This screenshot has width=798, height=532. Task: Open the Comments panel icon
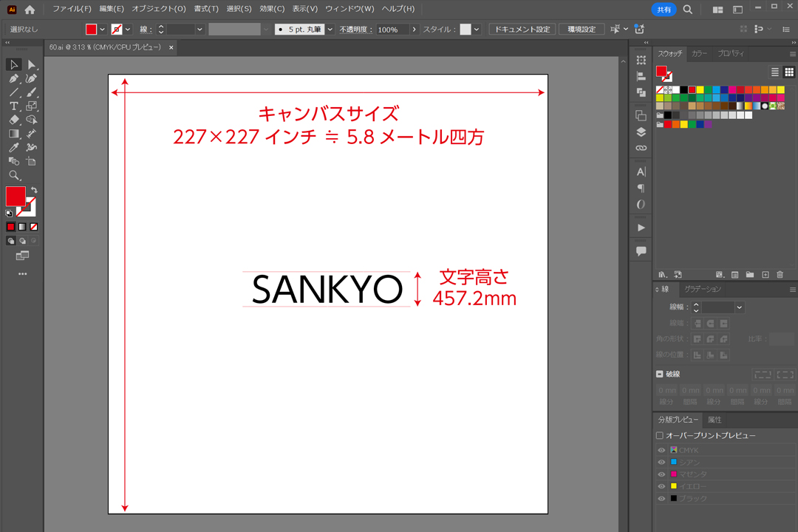(641, 251)
